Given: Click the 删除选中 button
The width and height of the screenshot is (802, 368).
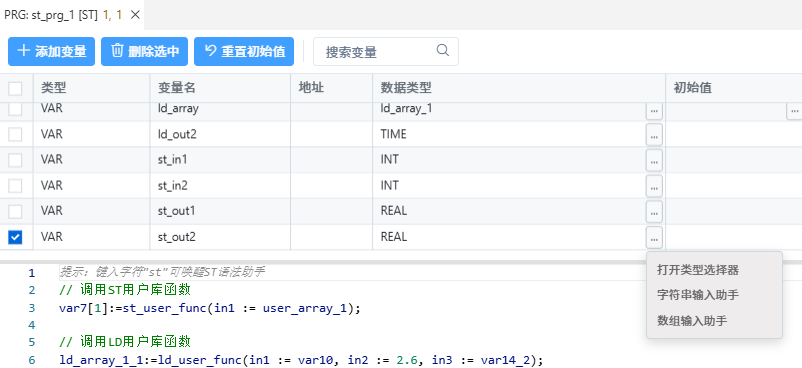Looking at the screenshot, I should click(144, 51).
